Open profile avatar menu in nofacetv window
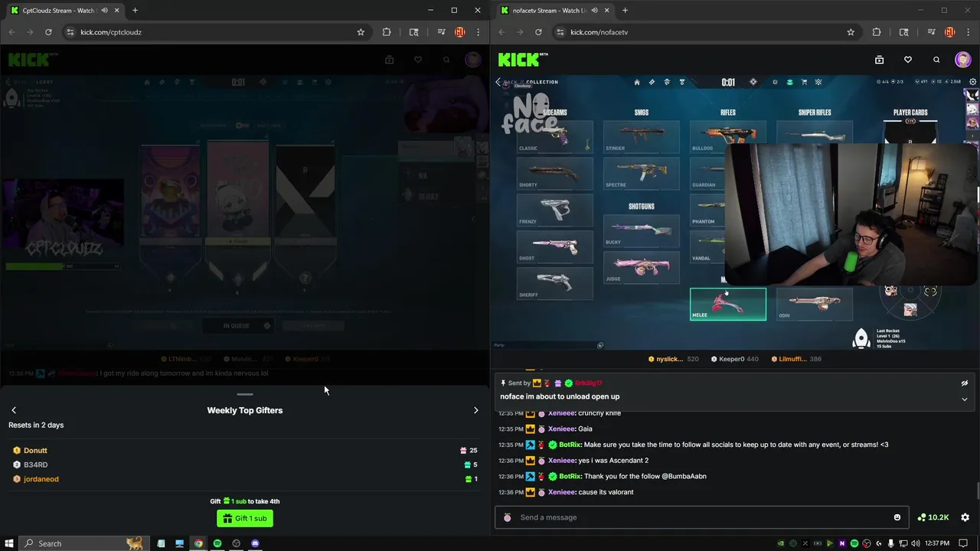 tap(963, 60)
